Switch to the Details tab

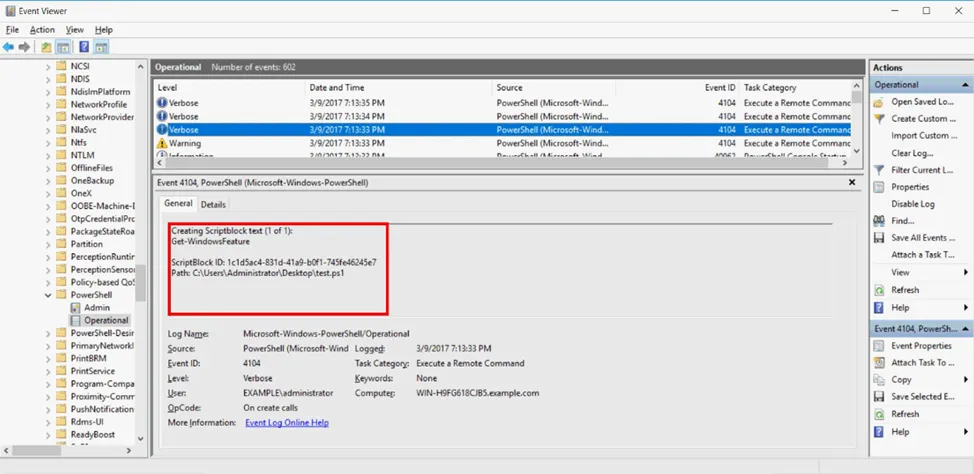(213, 205)
